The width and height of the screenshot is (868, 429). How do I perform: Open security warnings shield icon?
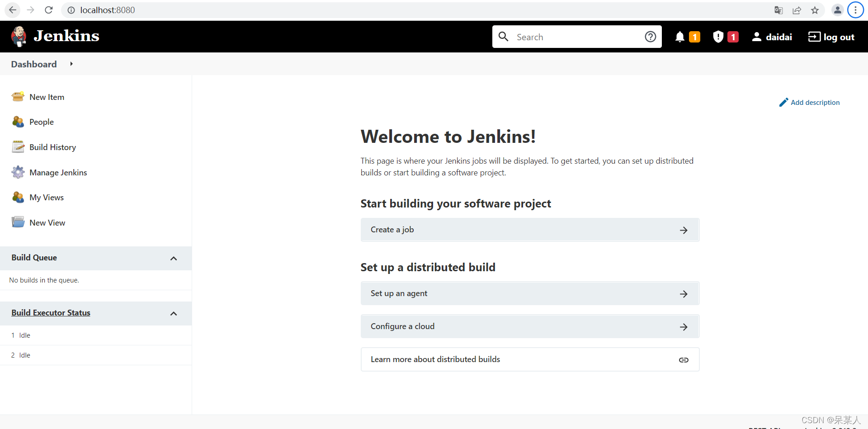tap(718, 37)
